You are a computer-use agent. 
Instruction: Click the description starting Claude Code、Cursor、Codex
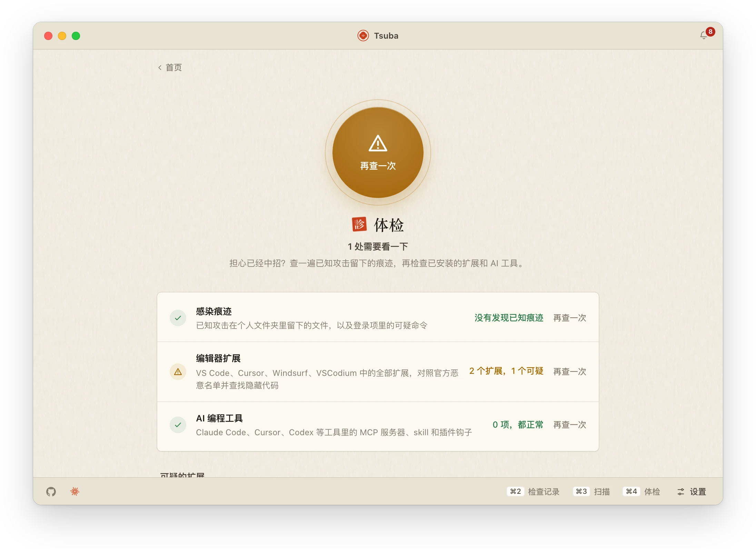[x=334, y=432]
